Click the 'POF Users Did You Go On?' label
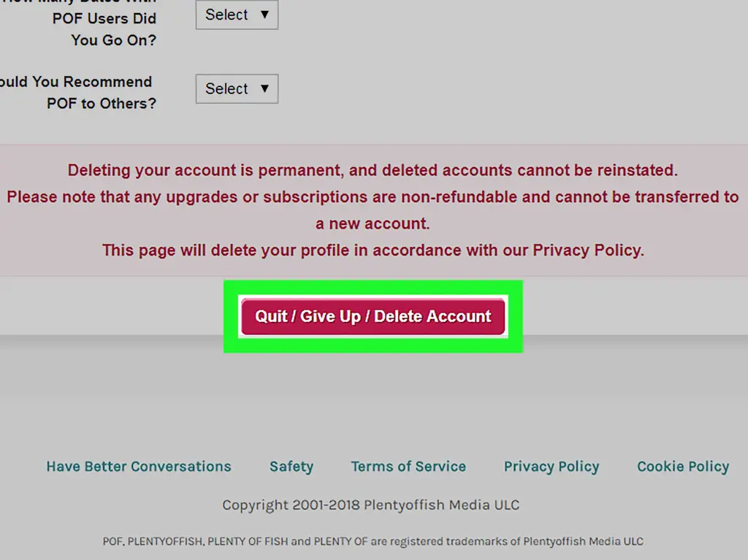This screenshot has height=560, width=748. pos(104,29)
